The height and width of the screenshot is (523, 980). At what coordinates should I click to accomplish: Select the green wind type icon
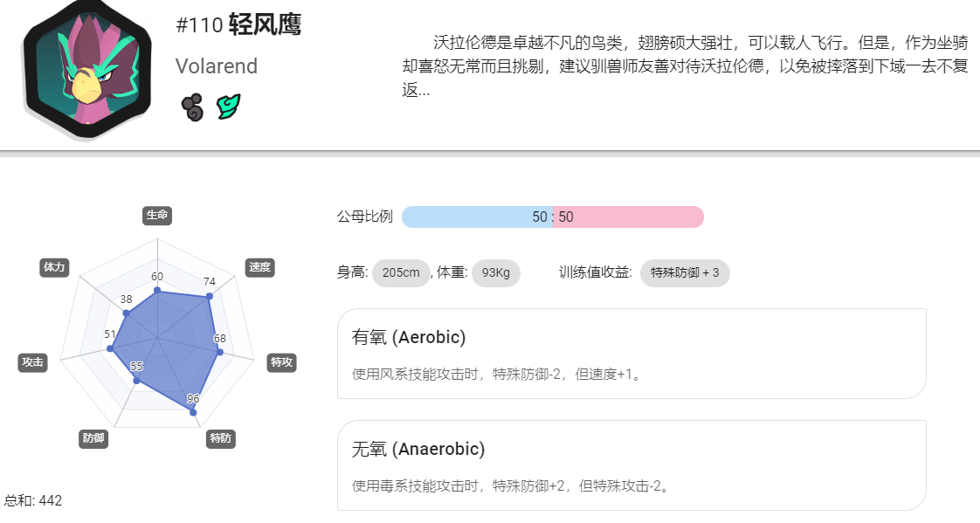coord(229,107)
